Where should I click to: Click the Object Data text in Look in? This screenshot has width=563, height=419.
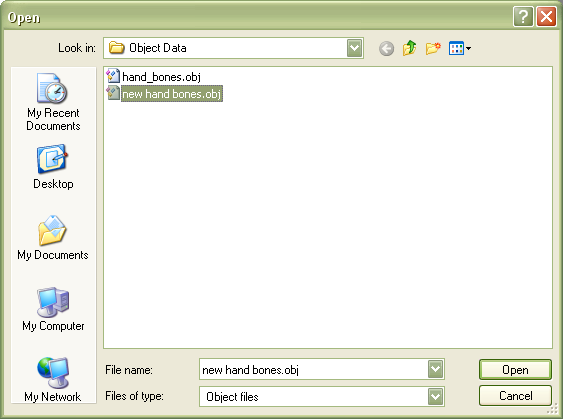click(x=158, y=48)
